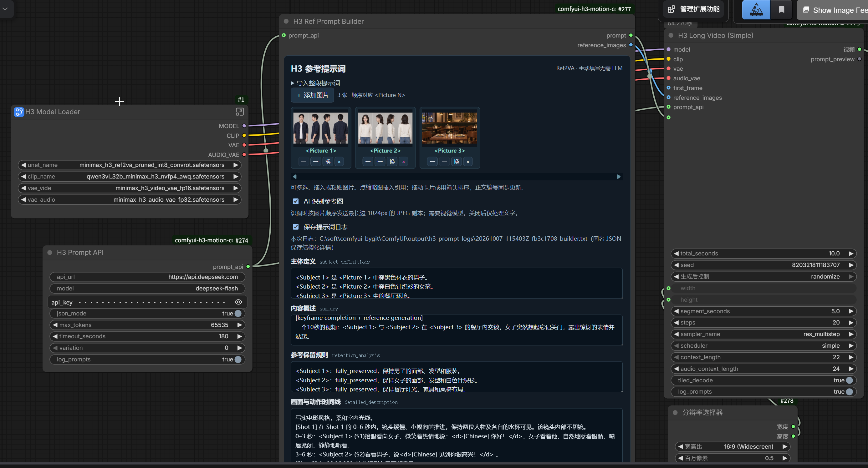Open the scheduler dropdown
This screenshot has height=468, width=868.
tap(763, 346)
